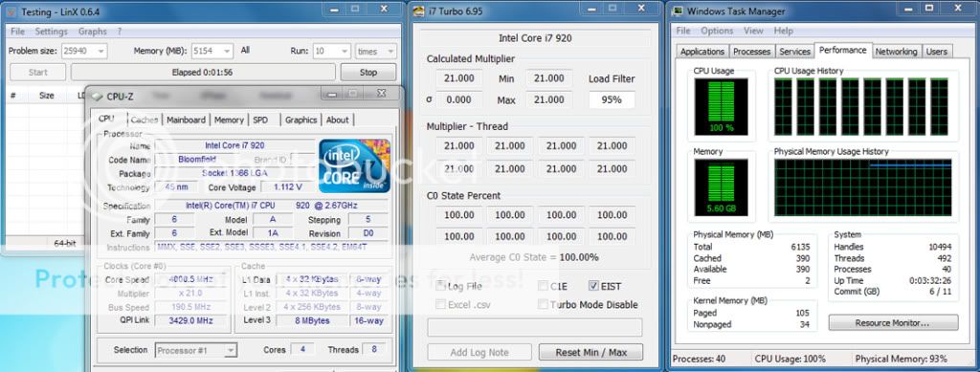The width and height of the screenshot is (980, 372).
Task: Click the disabled Start button in LinX
Action: coord(37,73)
